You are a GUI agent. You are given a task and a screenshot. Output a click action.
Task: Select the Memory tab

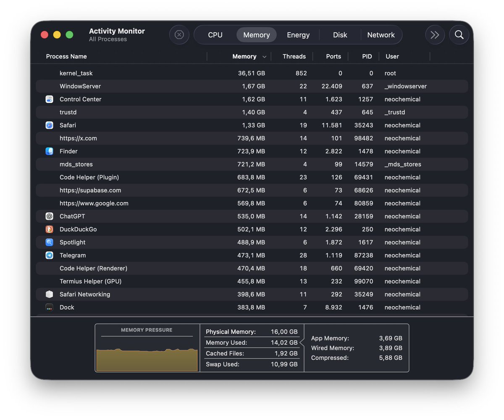coord(256,35)
